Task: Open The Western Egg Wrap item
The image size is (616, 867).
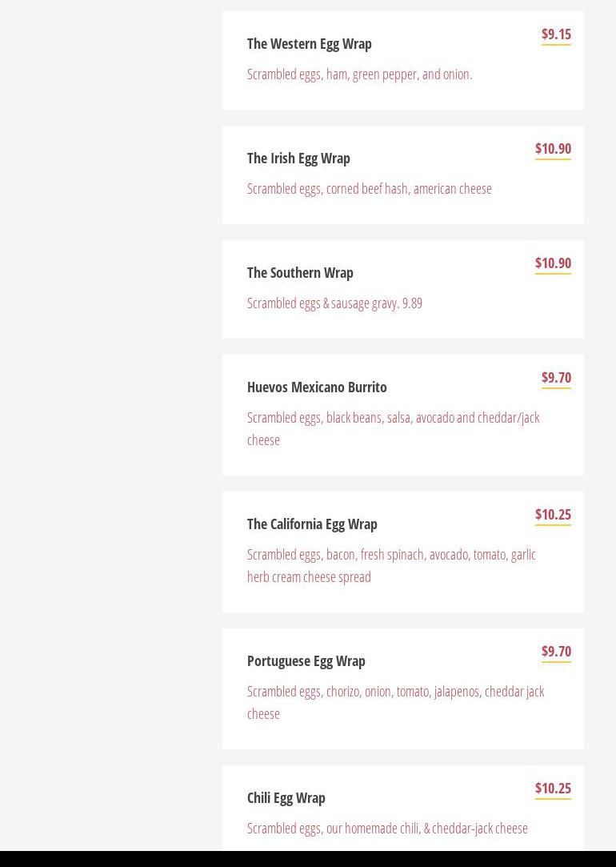Action: tap(309, 44)
